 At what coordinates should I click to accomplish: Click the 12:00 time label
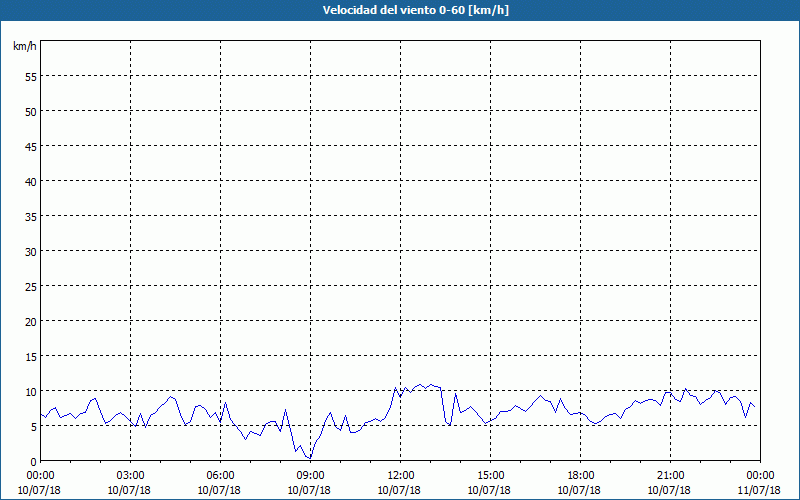click(x=401, y=476)
